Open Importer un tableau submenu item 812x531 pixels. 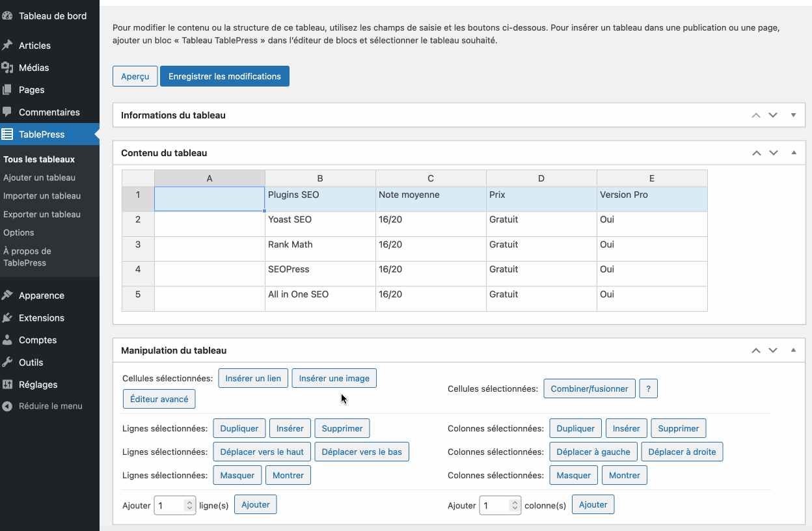(x=42, y=196)
